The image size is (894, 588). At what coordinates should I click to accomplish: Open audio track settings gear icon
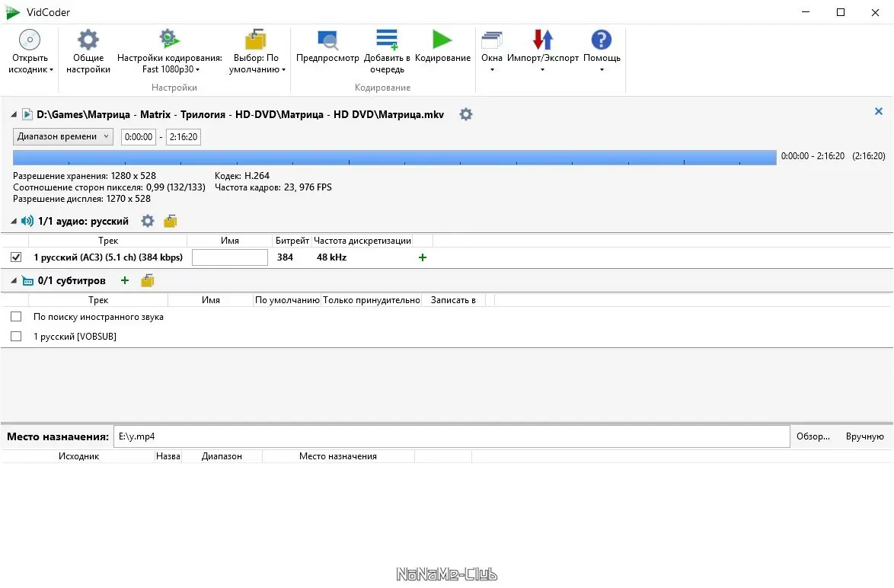148,222
